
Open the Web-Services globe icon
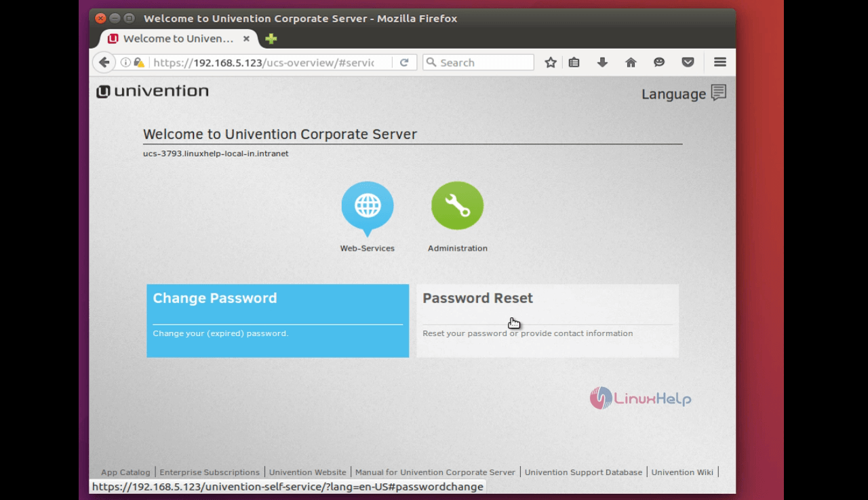point(368,209)
